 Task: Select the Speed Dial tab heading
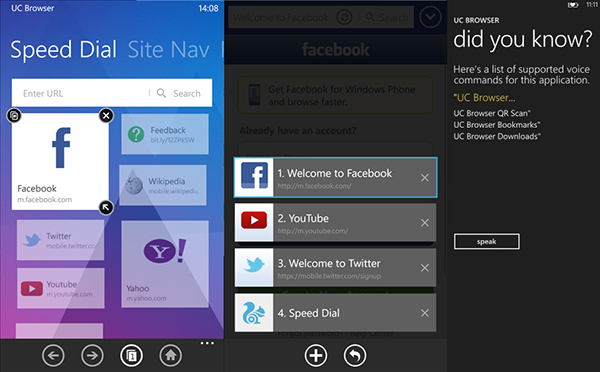pyautogui.click(x=64, y=50)
